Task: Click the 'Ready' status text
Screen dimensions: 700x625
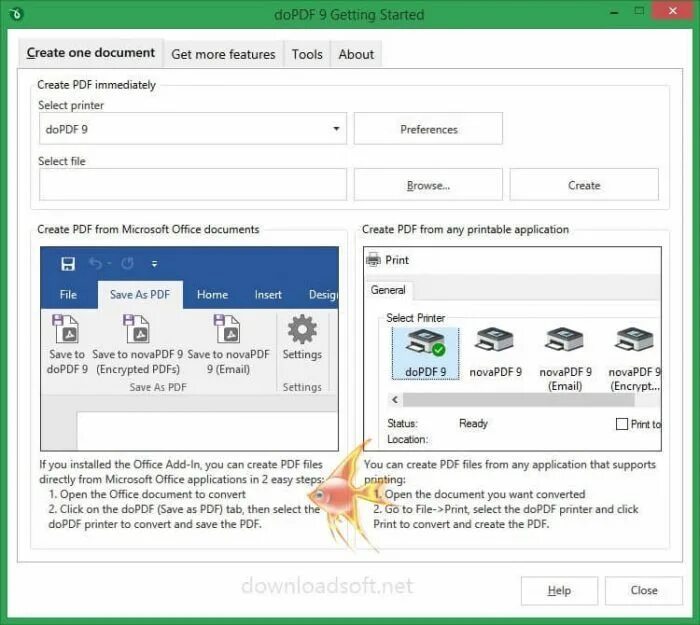Action: pos(473,423)
